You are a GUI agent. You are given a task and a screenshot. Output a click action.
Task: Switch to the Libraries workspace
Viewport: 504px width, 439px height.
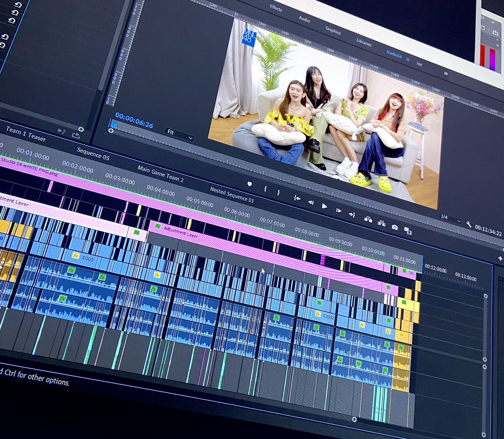coord(364,43)
